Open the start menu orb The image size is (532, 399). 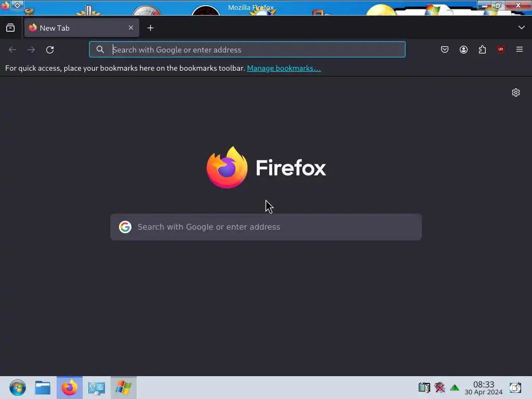coord(18,388)
